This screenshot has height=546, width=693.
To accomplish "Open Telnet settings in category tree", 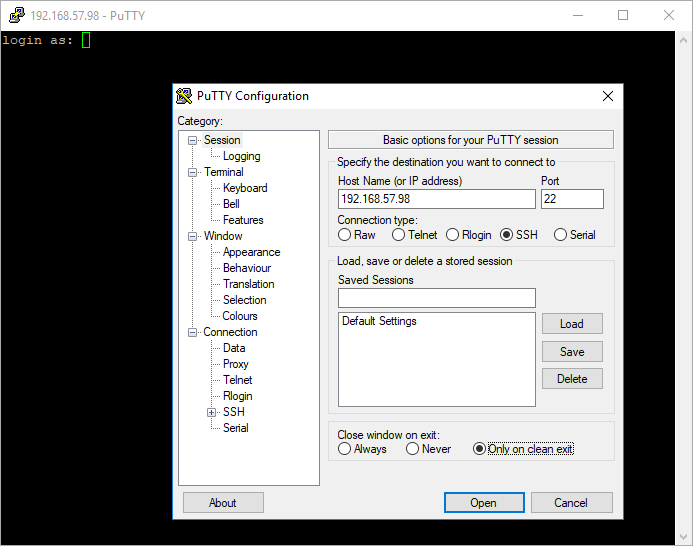I will click(237, 380).
